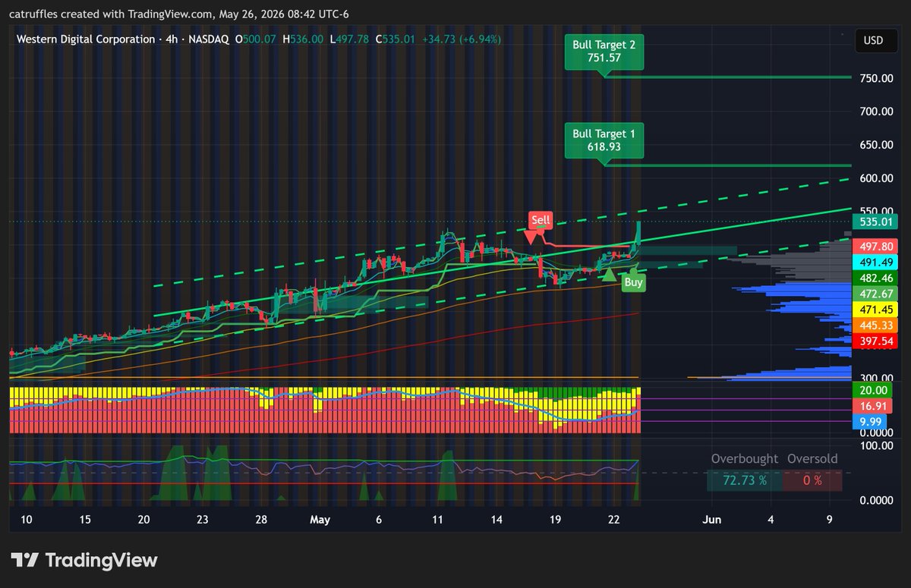
Task: Click the red 397.54 price tag
Action: (875, 341)
